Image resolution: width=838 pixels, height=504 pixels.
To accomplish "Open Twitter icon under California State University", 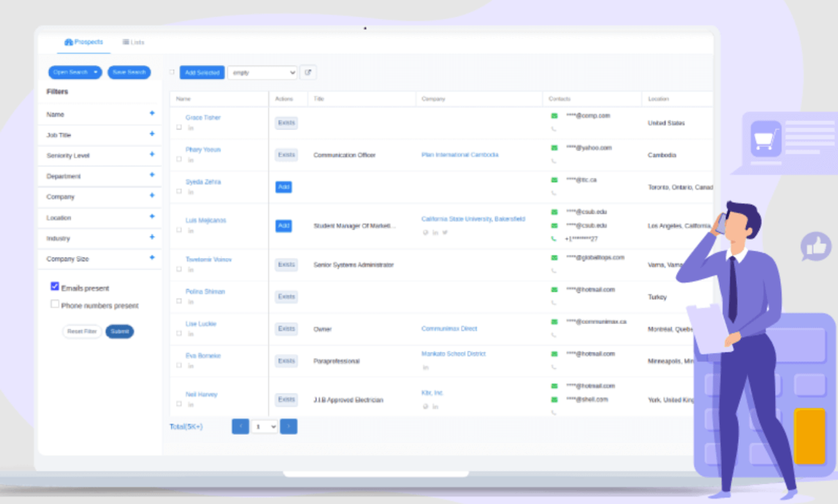I will click(x=445, y=232).
